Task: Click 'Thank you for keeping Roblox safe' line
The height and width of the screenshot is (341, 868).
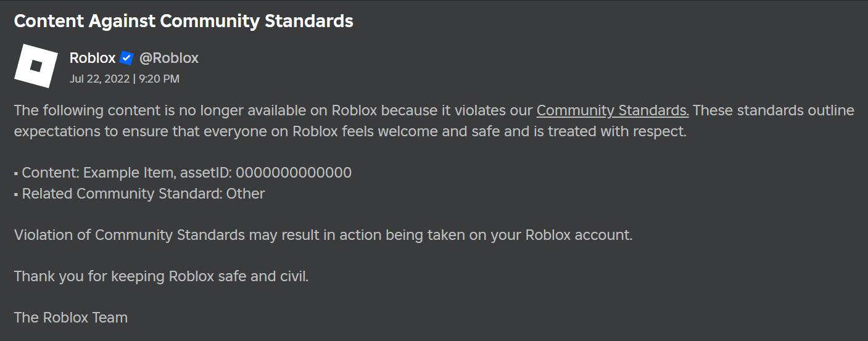Action: pos(161,276)
